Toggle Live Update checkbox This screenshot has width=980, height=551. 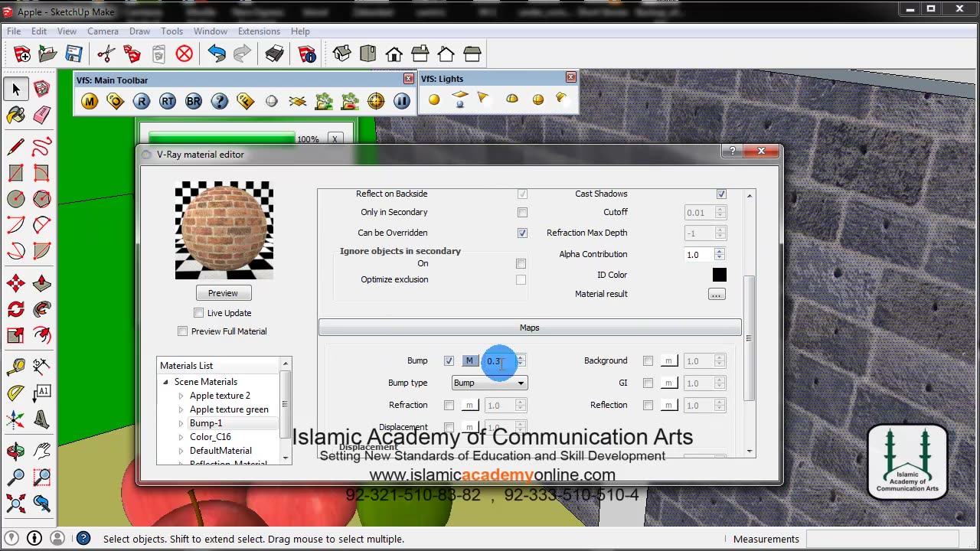[x=198, y=313]
